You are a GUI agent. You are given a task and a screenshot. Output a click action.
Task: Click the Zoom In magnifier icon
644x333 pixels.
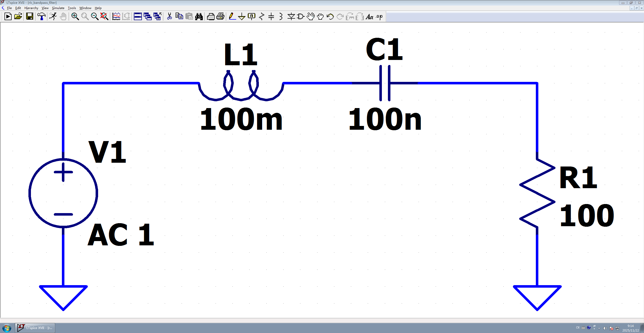coord(75,17)
